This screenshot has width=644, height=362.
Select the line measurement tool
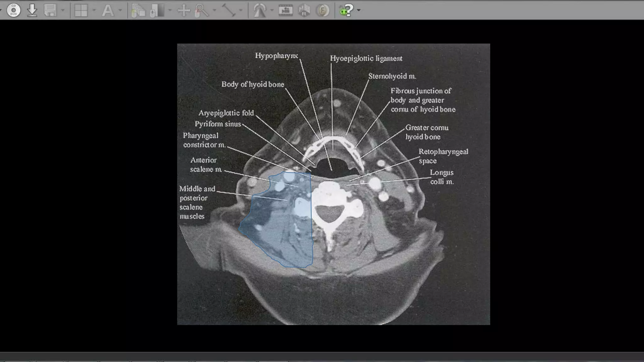click(229, 10)
